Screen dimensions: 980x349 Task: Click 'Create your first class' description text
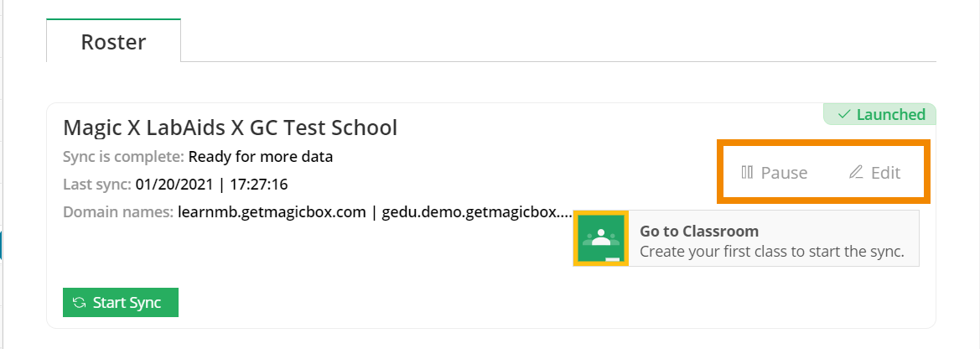(771, 252)
